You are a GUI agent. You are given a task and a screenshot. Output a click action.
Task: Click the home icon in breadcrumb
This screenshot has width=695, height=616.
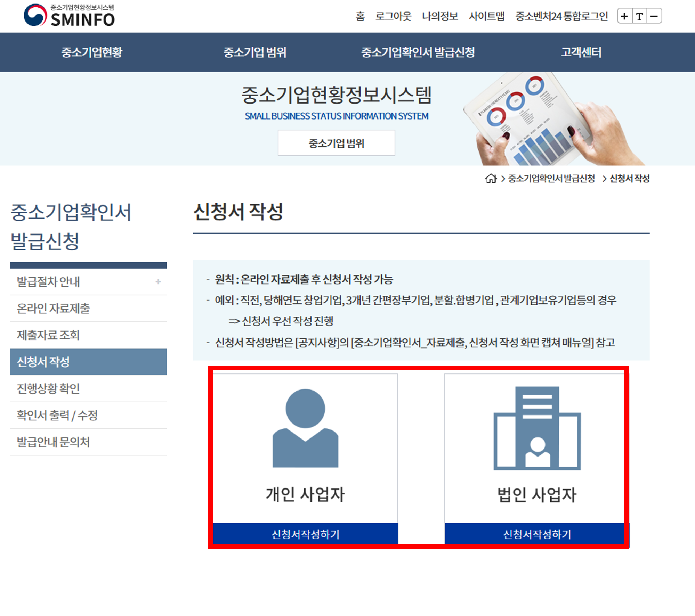click(x=491, y=179)
